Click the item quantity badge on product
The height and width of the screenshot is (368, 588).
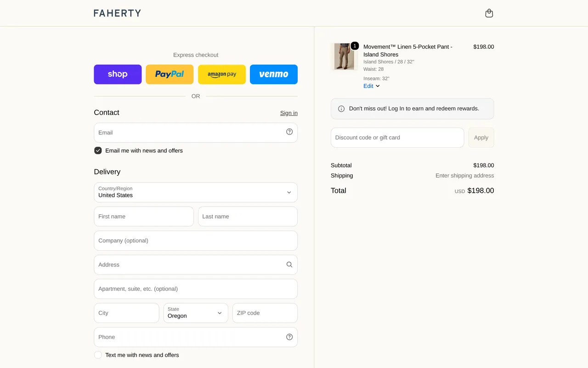coord(355,46)
